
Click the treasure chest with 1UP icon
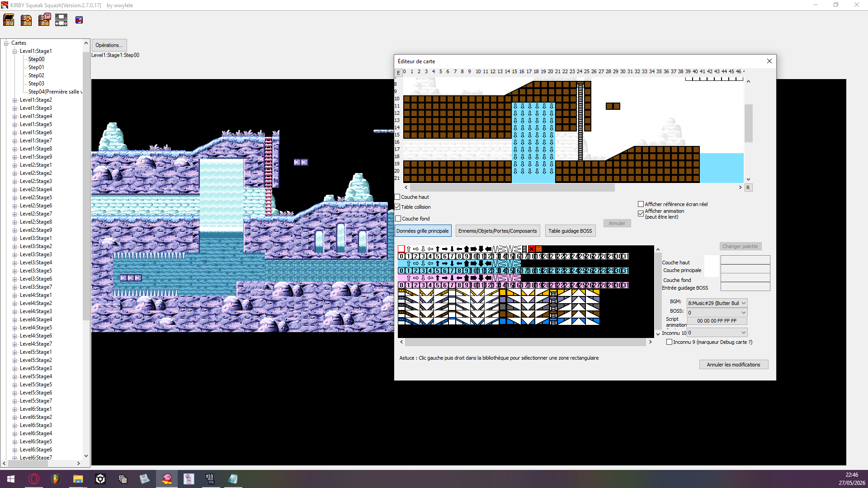coord(44,20)
